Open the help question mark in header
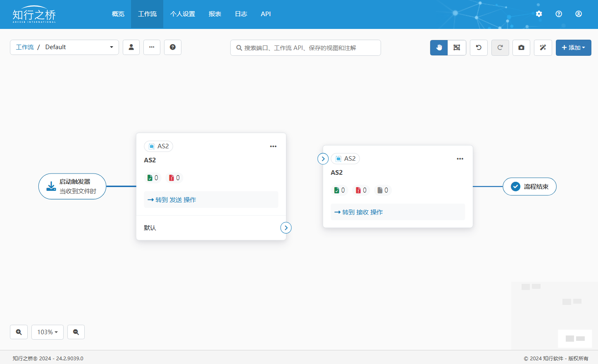Image resolution: width=598 pixels, height=364 pixels. click(x=559, y=14)
